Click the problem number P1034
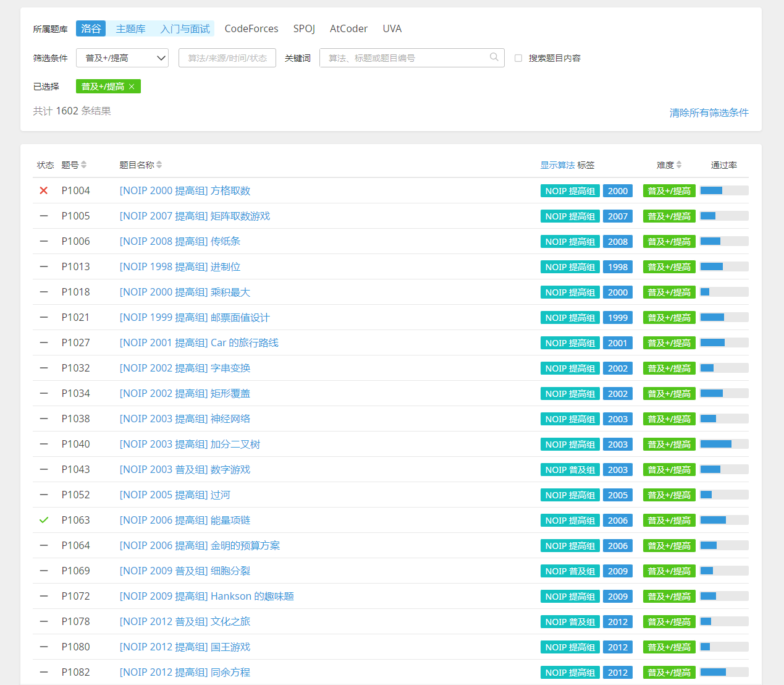Image resolution: width=784 pixels, height=685 pixels. click(x=75, y=393)
